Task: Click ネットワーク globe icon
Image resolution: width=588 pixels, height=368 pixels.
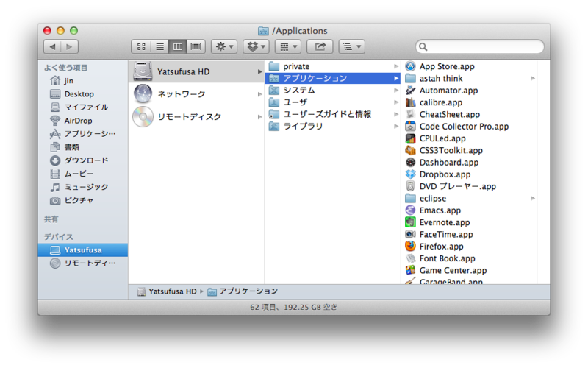Action: pyautogui.click(x=143, y=94)
